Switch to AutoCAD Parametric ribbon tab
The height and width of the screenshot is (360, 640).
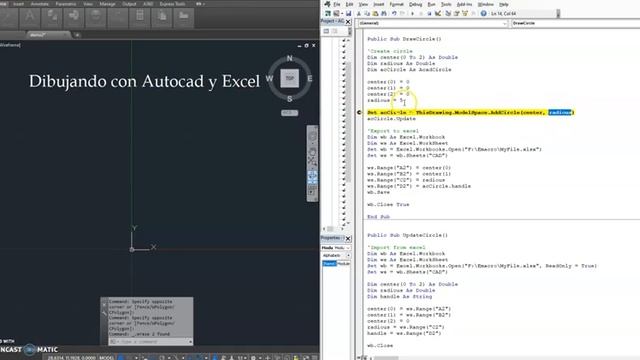point(66,4)
